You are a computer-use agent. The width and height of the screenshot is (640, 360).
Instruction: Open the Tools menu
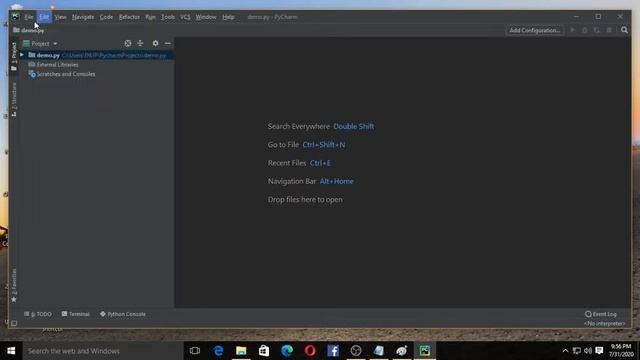point(167,17)
